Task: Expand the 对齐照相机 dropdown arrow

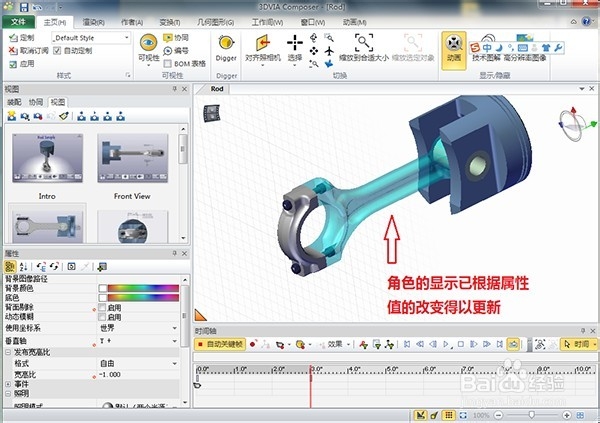Action: pos(263,65)
